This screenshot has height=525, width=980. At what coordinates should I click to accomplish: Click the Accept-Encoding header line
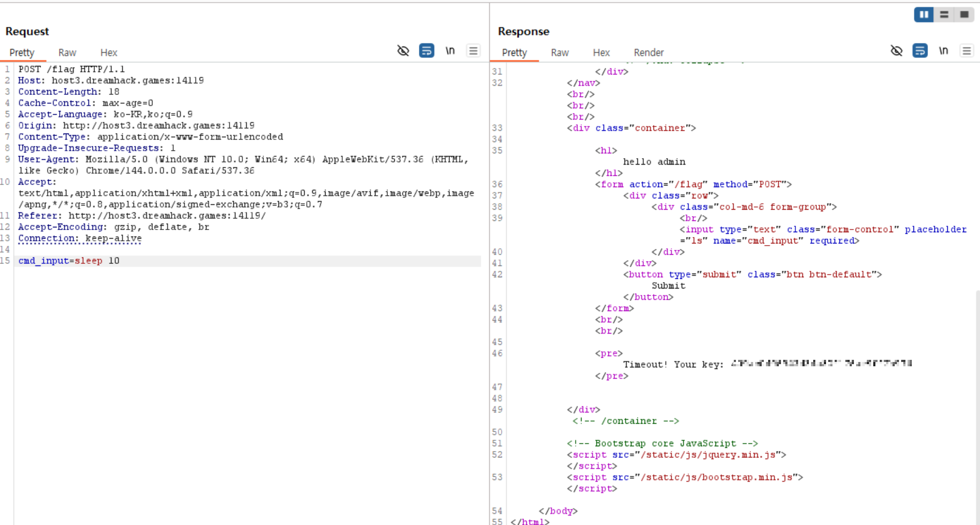(x=114, y=227)
